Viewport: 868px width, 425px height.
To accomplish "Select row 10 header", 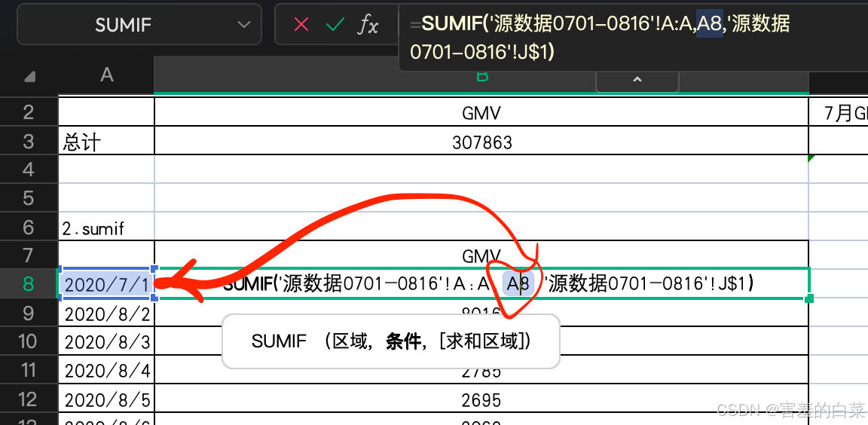I will 29,341.
